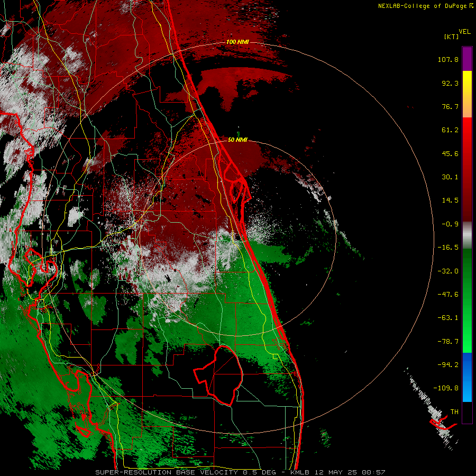This screenshot has width=476, height=476.
Task: Click the 76.7 velocity scale value
Action: point(450,106)
